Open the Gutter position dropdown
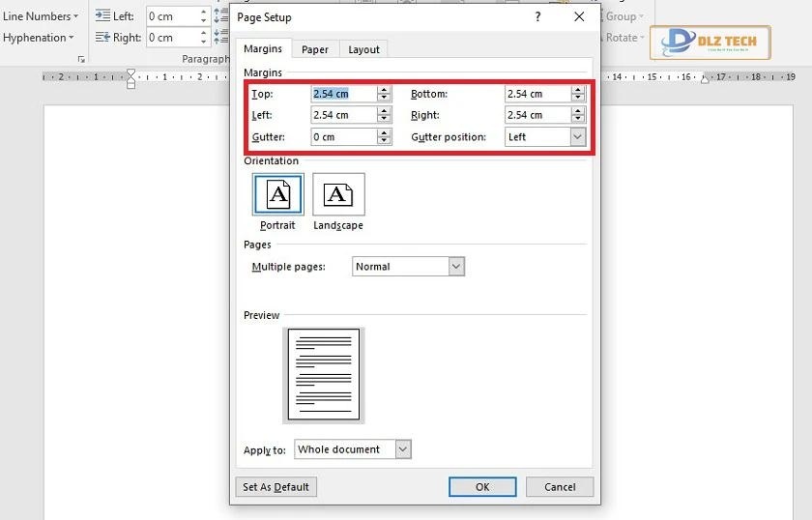 pos(577,137)
